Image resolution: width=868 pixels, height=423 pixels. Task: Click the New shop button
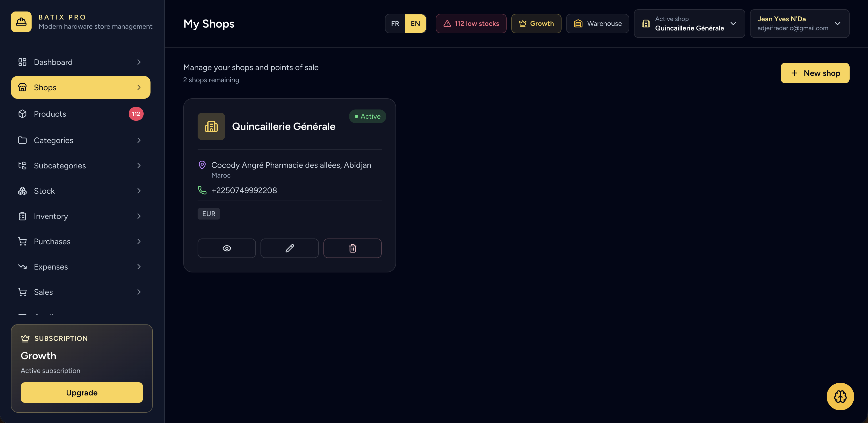[x=815, y=73]
